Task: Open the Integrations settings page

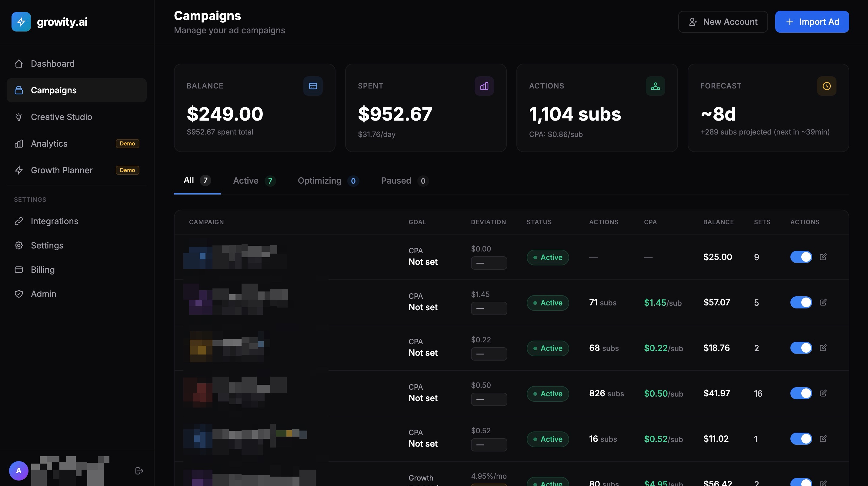Action: (x=54, y=221)
